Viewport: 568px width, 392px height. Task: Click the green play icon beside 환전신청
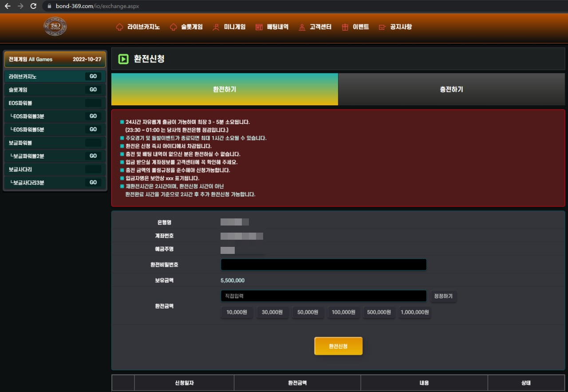point(123,59)
